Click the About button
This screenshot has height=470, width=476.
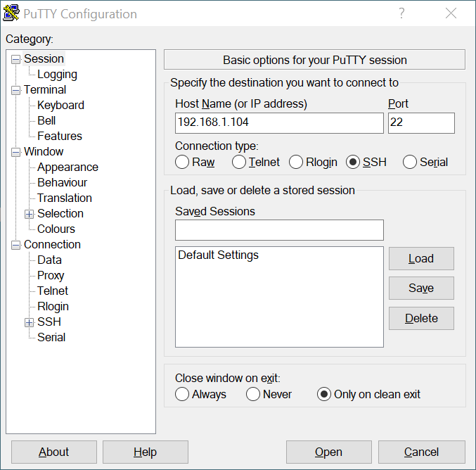coord(54,452)
